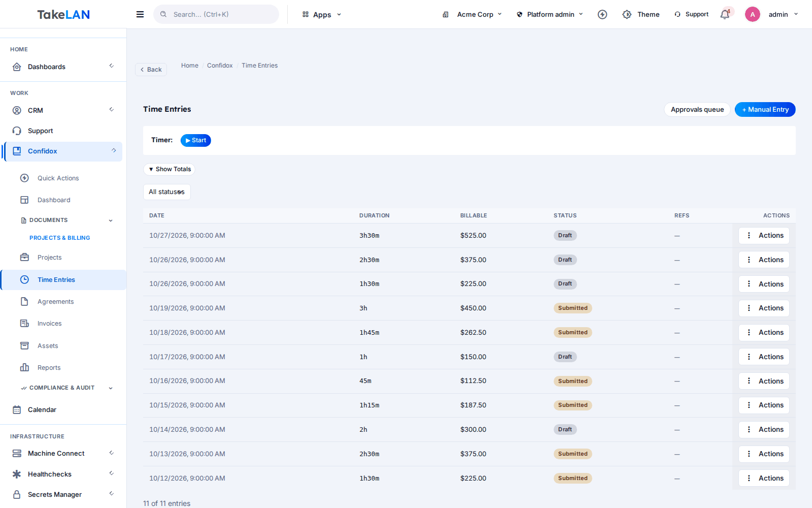Expand CRM sidebar group
The width and height of the screenshot is (812, 508).
click(63, 111)
